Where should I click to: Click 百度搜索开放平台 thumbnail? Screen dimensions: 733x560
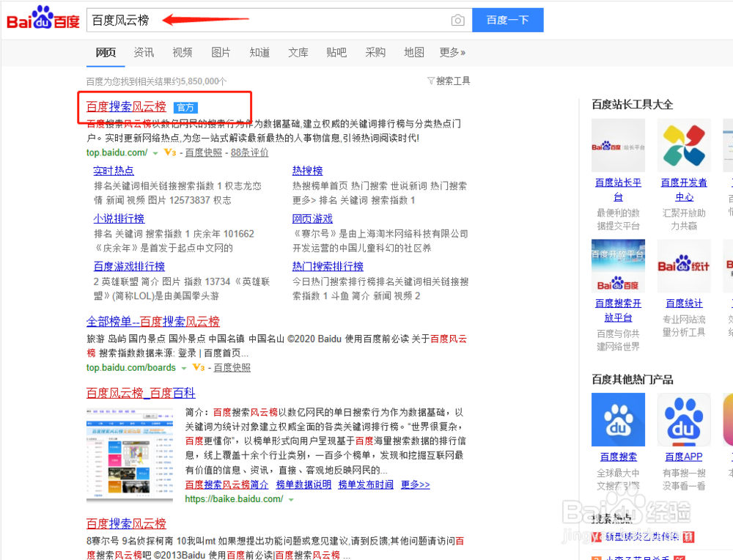point(618,266)
